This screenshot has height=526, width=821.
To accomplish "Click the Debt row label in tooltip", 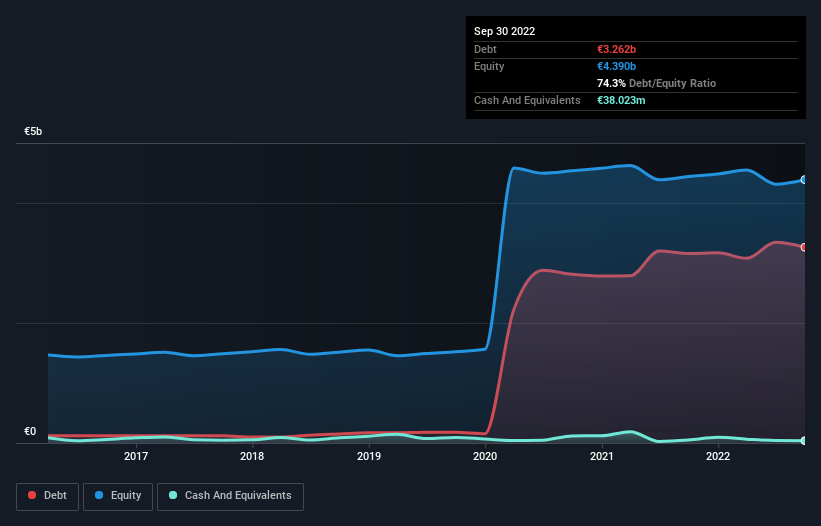I will tap(485, 49).
